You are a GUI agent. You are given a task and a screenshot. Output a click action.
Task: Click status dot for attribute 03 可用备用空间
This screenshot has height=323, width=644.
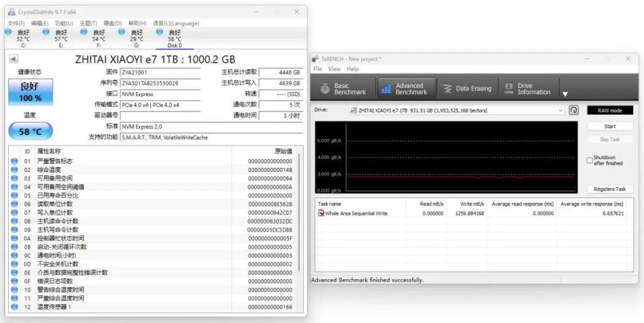(14, 179)
